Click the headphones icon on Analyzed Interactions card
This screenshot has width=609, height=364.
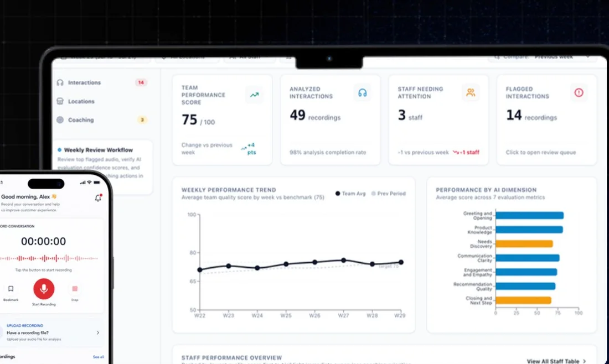point(363,93)
